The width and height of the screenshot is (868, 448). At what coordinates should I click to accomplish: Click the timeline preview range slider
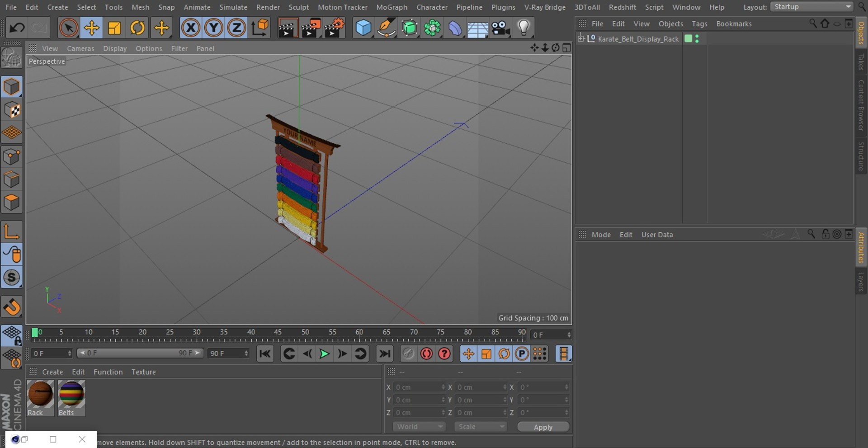140,353
